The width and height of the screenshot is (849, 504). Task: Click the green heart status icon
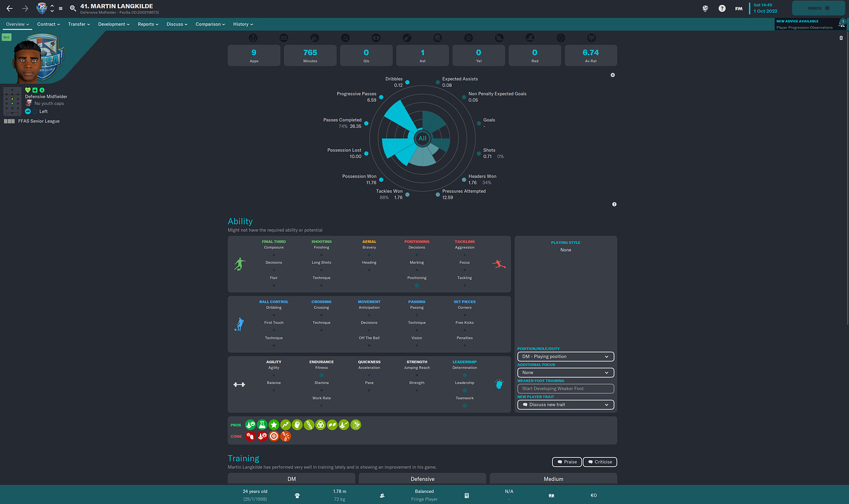point(27,90)
